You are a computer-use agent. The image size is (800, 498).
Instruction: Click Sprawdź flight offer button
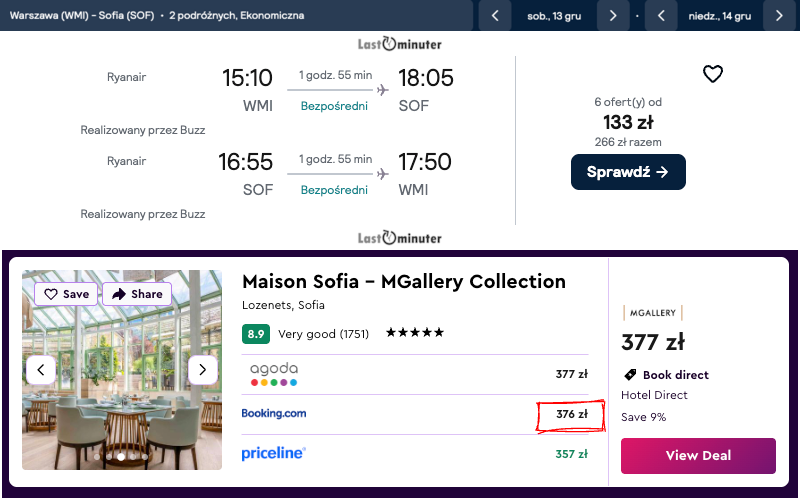click(x=628, y=172)
